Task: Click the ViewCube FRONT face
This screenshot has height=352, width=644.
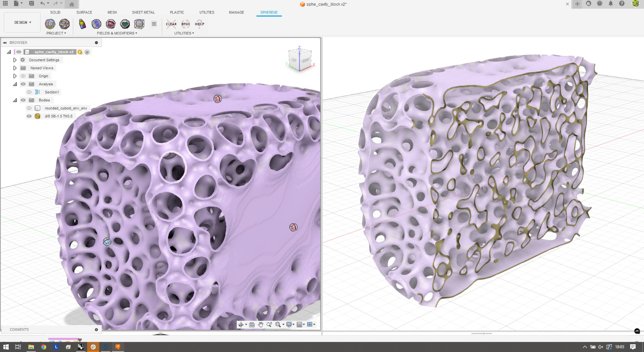Action: click(x=306, y=60)
